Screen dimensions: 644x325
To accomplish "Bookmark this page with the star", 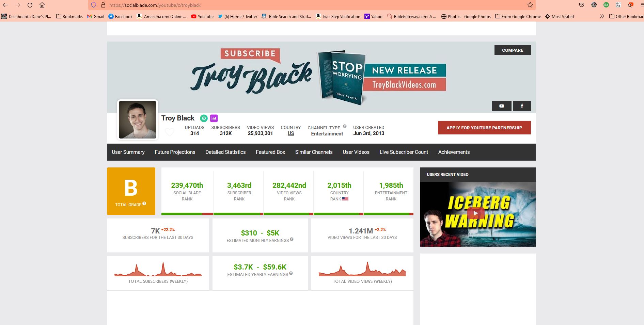I will point(530,5).
